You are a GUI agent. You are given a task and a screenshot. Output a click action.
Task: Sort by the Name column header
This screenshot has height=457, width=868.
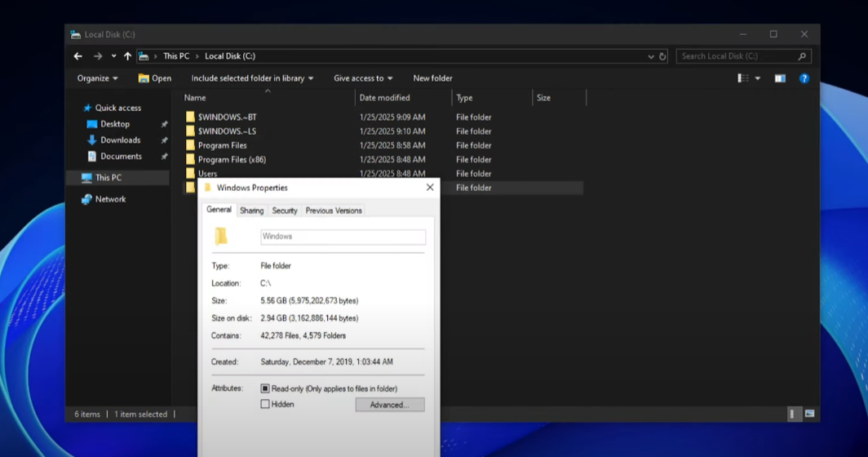coord(268,97)
